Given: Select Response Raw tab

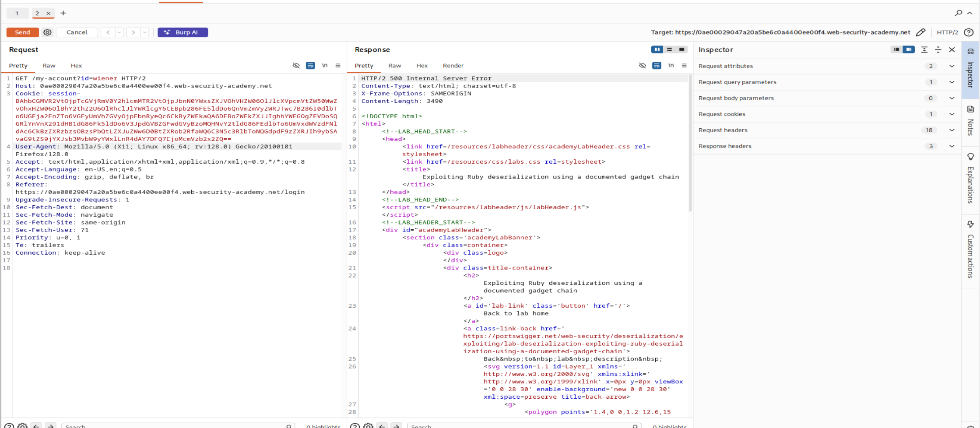Looking at the screenshot, I should [395, 66].
